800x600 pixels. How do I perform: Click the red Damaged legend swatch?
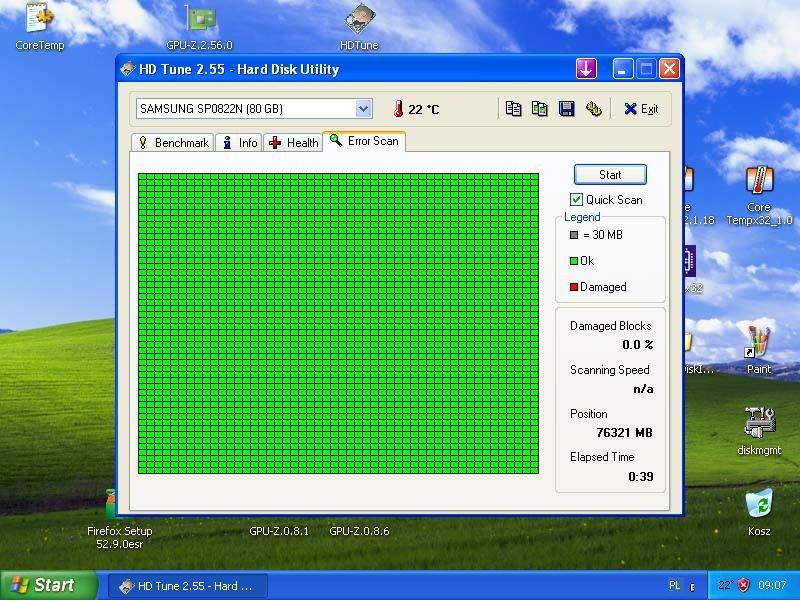pos(573,287)
